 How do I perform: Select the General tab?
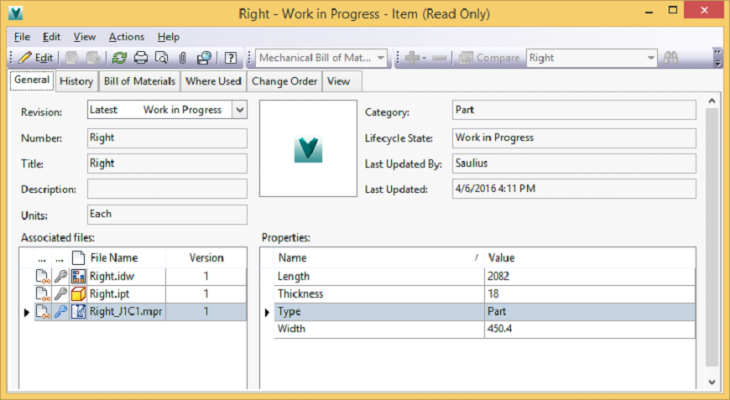(32, 80)
